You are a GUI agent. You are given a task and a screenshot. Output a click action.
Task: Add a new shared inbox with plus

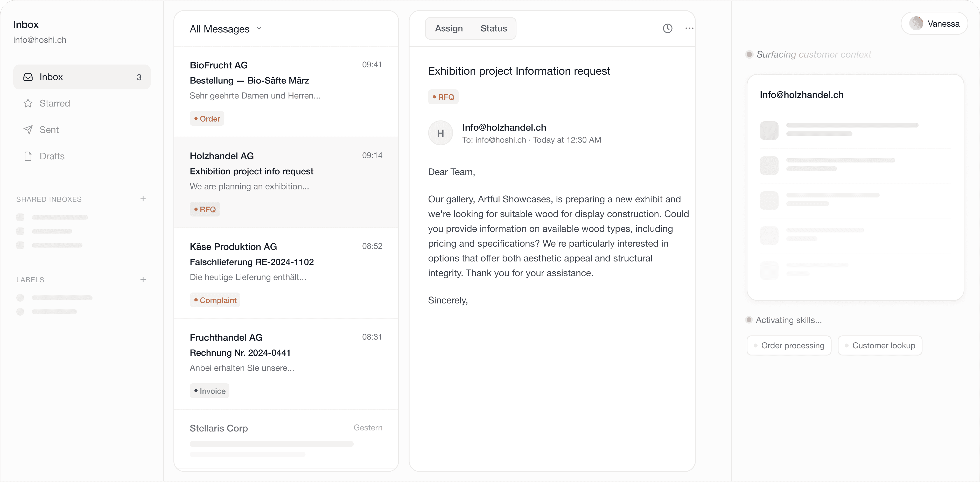tap(143, 199)
